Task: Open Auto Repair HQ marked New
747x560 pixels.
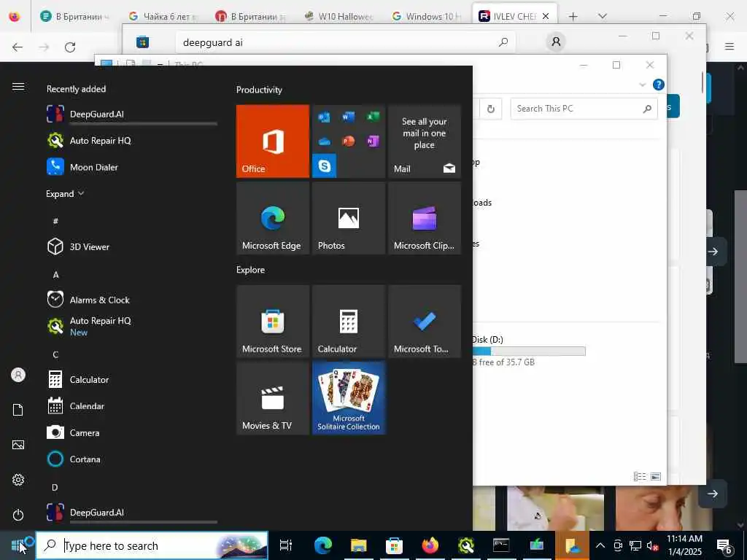Action: [x=132, y=326]
